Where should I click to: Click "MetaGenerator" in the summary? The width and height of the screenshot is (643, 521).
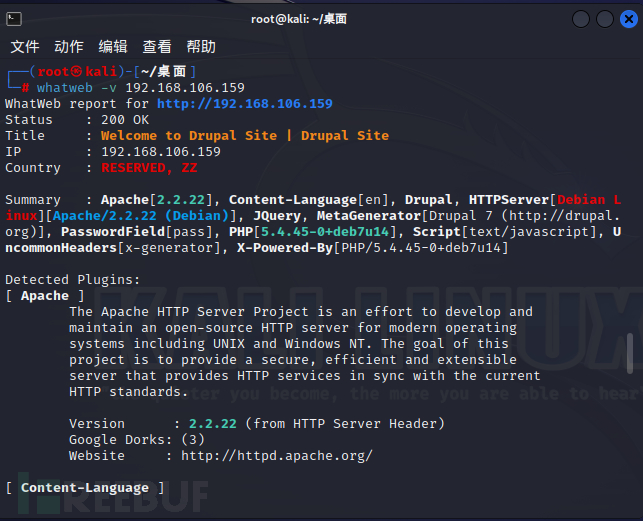(369, 216)
